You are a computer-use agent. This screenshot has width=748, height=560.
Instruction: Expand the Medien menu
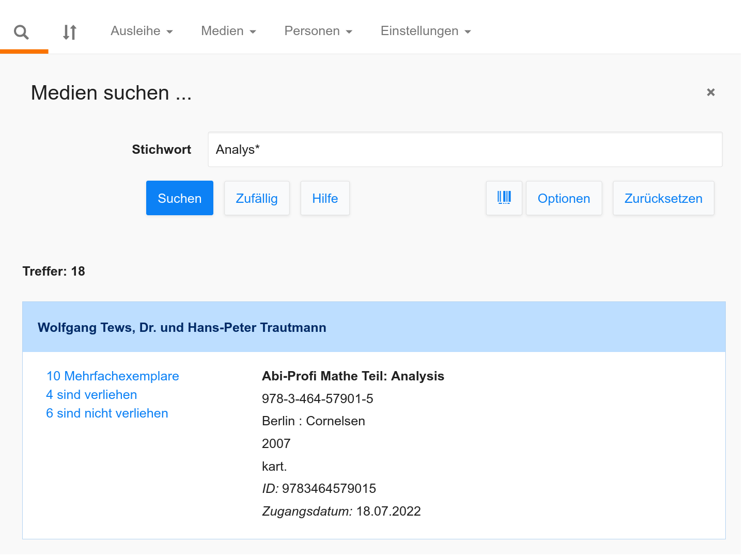228,31
